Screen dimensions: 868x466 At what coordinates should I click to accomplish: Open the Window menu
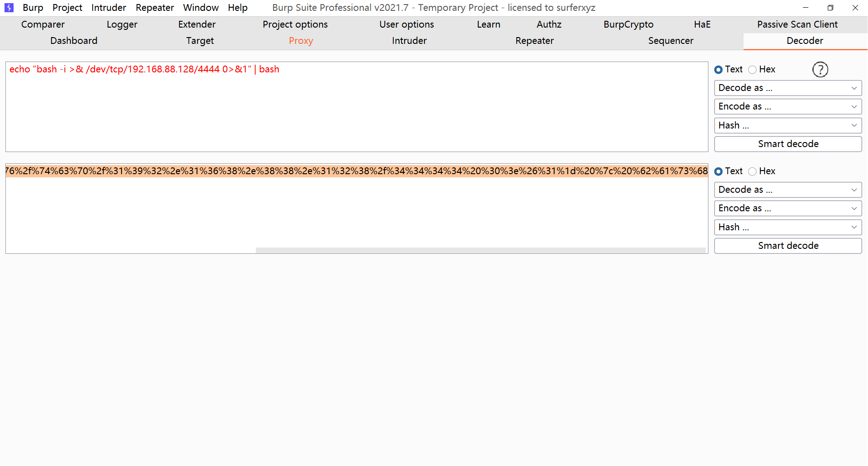click(201, 8)
